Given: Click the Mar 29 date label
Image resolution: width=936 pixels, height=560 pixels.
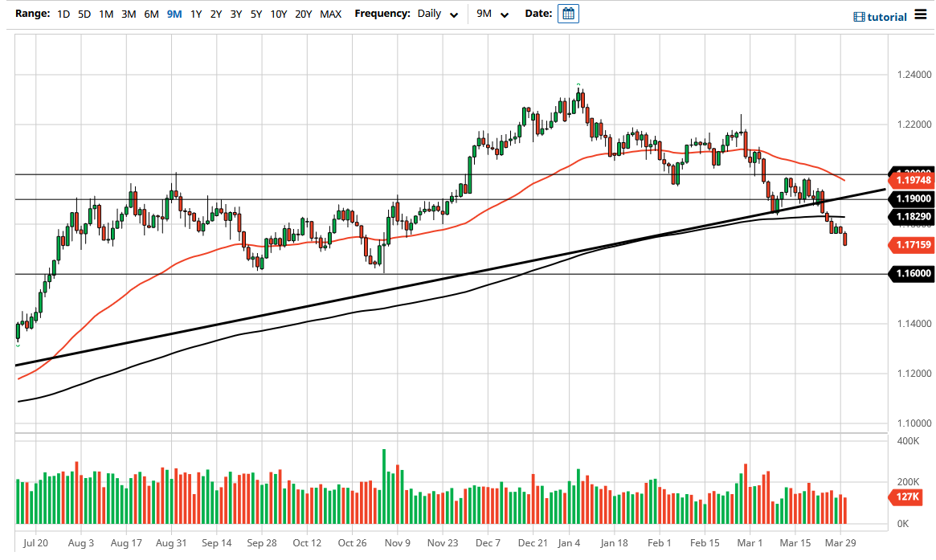Looking at the screenshot, I should point(840,542).
